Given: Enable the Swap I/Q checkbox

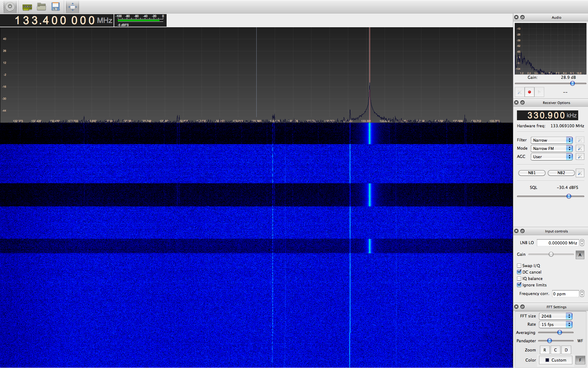Looking at the screenshot, I should click(519, 266).
